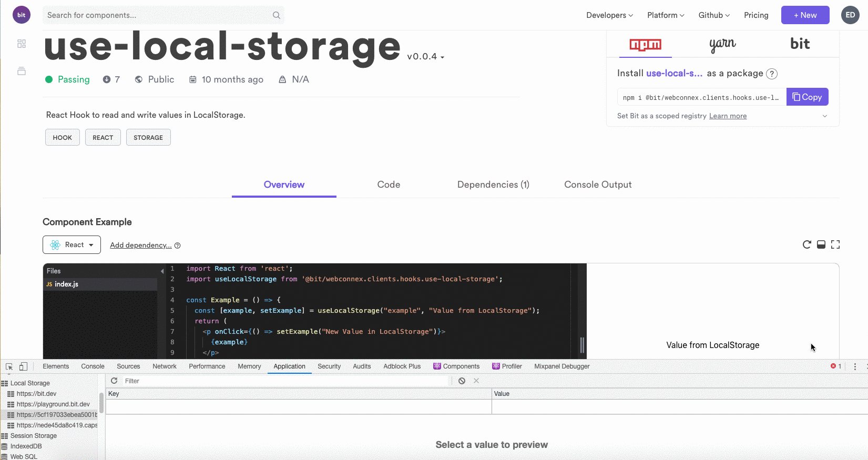
Task: Open the DevTools Sources tab
Action: point(128,366)
